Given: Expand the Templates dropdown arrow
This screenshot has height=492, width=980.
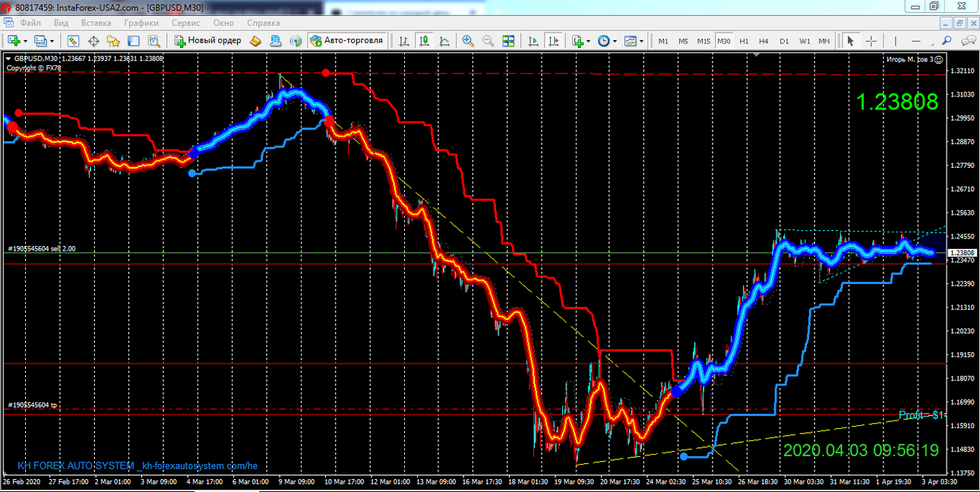Looking at the screenshot, I should tap(641, 41).
